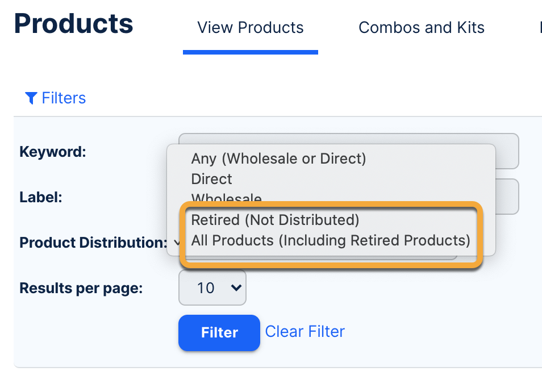Click the Results per page label
Screen dimensions: 542x392
(81, 288)
